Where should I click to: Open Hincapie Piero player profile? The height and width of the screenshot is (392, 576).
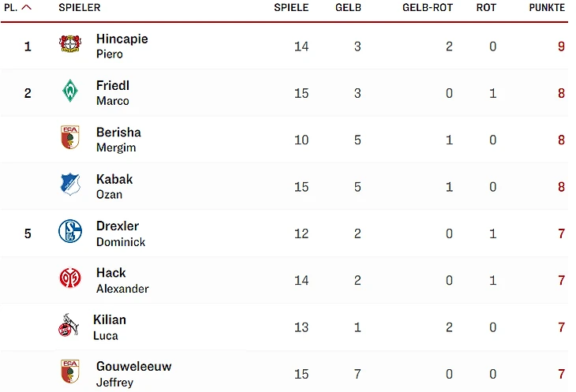click(122, 46)
